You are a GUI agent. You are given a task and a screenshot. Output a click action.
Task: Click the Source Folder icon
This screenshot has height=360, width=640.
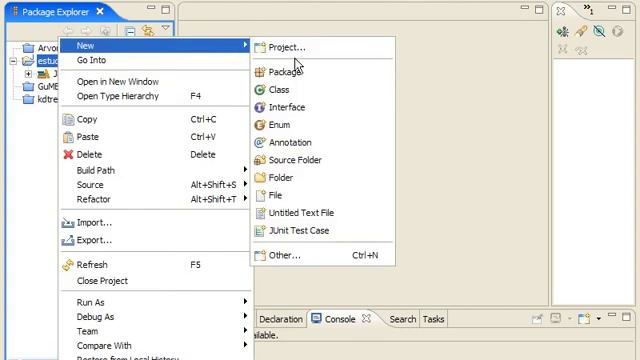pos(260,160)
